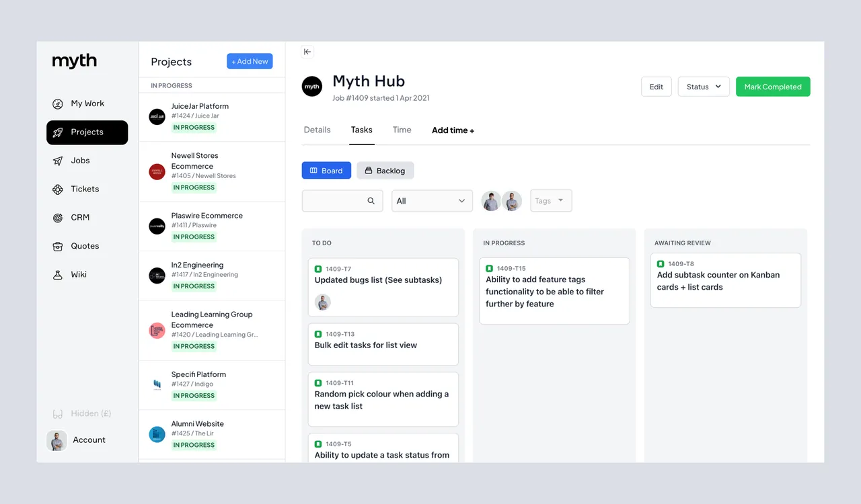Click the search magnifier icon
The width and height of the screenshot is (861, 504).
pyautogui.click(x=371, y=201)
